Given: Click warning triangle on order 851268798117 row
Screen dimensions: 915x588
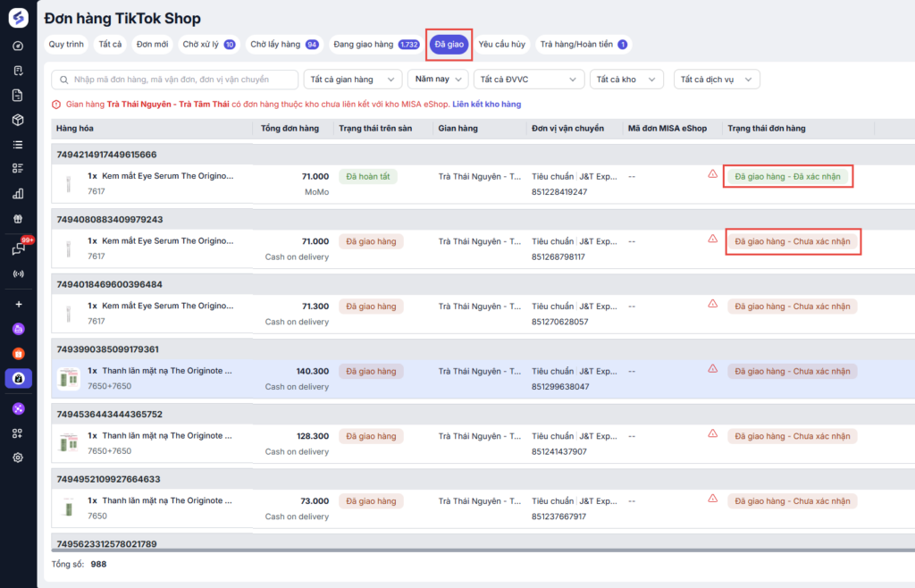Looking at the screenshot, I should pos(712,239).
